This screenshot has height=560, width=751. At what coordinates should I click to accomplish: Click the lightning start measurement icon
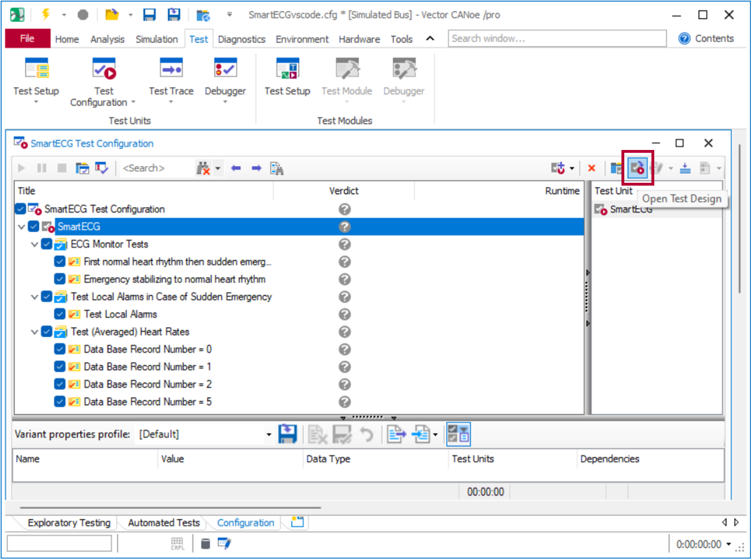click(x=46, y=15)
